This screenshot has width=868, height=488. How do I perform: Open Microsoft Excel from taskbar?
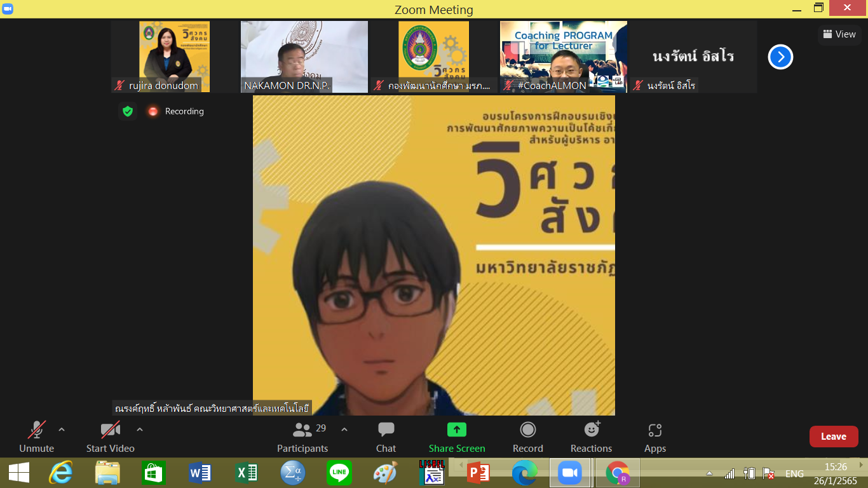pos(247,473)
